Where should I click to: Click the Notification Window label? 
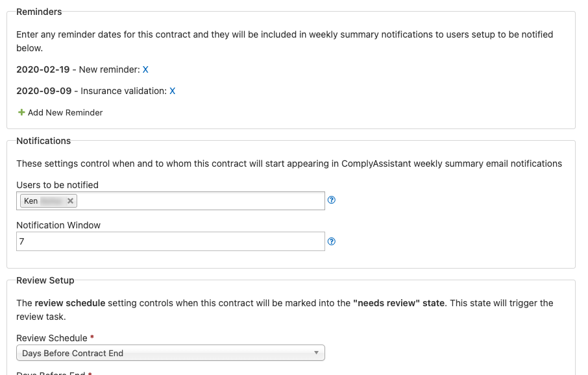click(x=58, y=226)
